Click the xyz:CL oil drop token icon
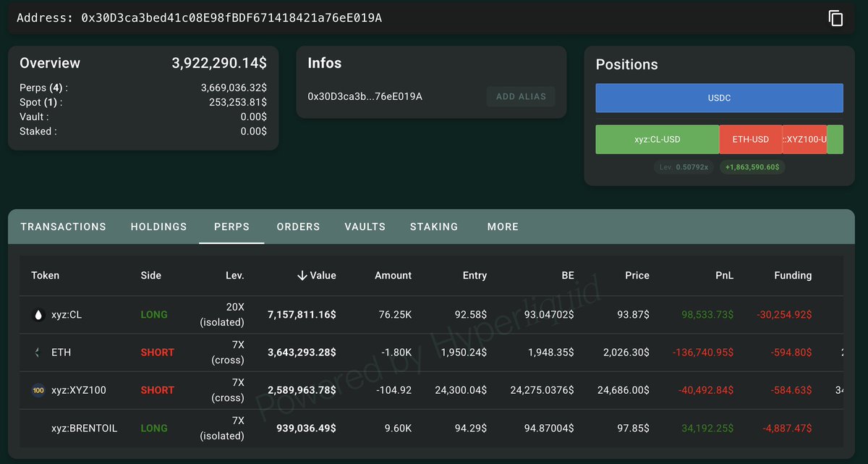 [38, 315]
